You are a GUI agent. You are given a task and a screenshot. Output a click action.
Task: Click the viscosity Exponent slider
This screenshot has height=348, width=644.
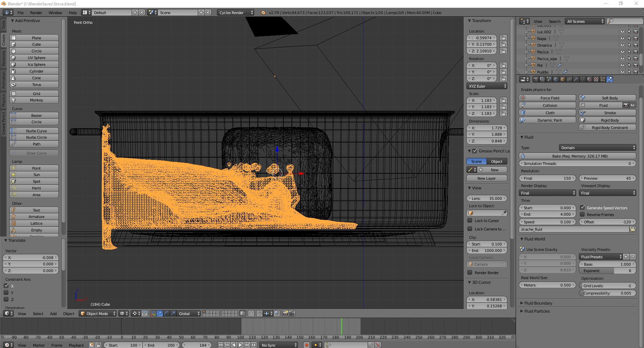click(607, 271)
